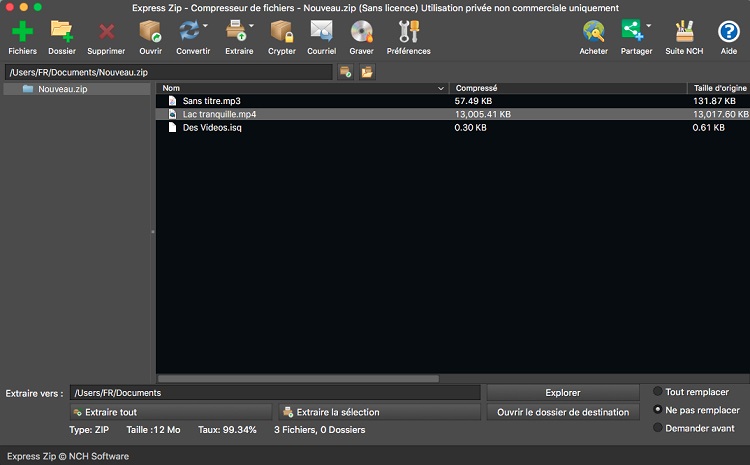The image size is (750, 465).
Task: Expand the Convertir dropdown arrow
Action: tap(206, 27)
